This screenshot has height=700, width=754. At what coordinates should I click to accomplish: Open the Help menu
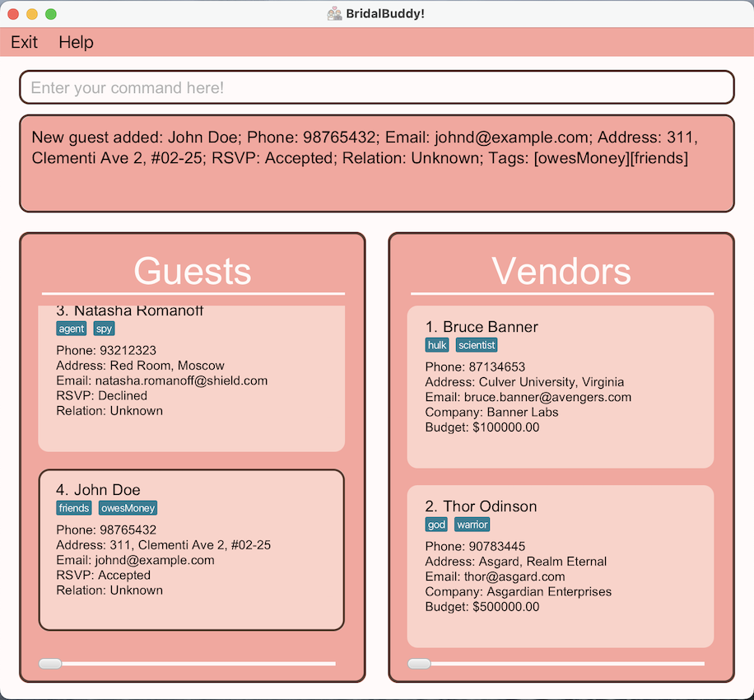click(x=76, y=42)
